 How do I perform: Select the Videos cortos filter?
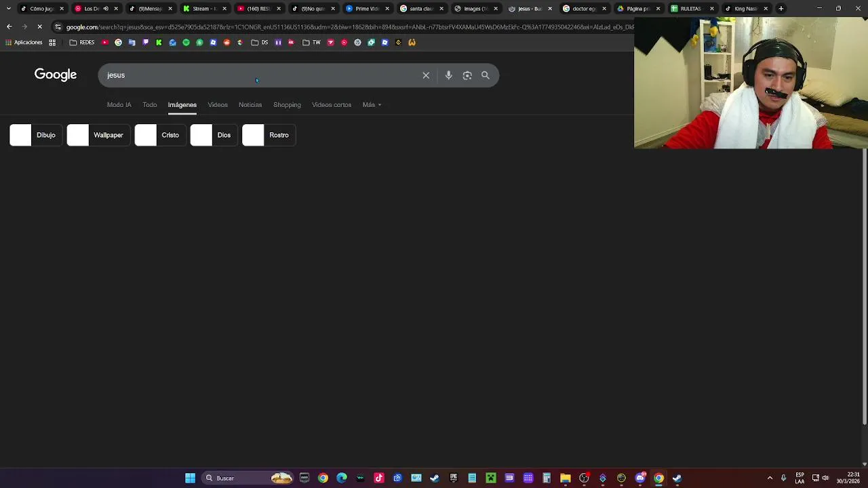pyautogui.click(x=332, y=105)
